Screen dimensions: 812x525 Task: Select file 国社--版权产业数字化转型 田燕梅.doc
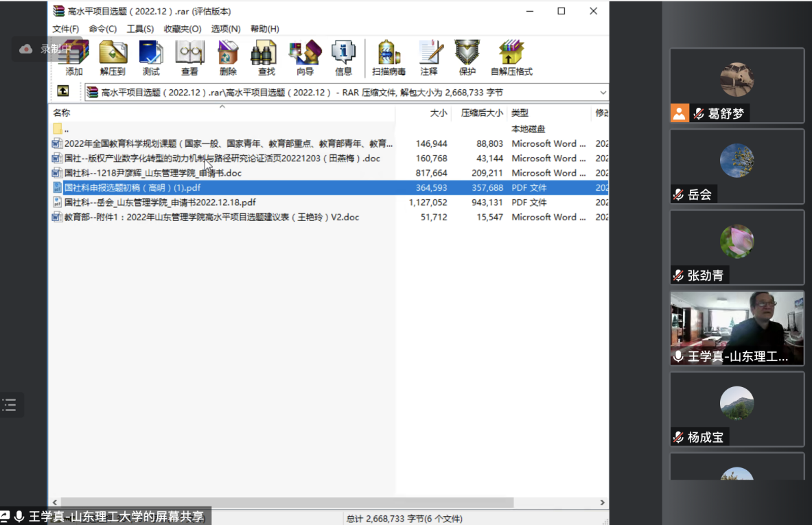pos(329,159)
